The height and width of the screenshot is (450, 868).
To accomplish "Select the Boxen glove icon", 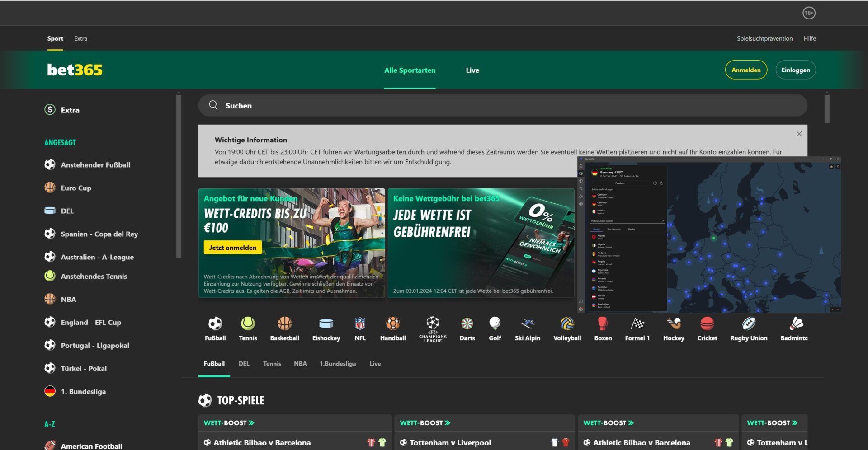I will click(x=603, y=323).
